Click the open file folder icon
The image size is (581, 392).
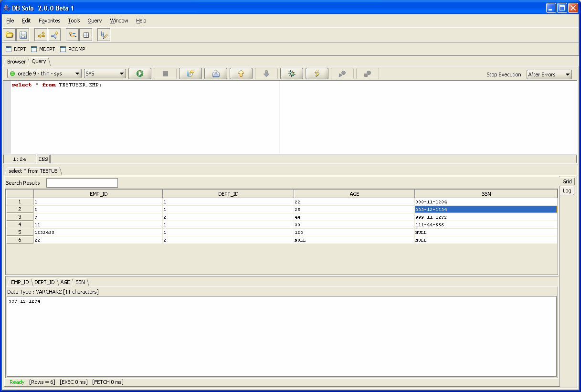pyautogui.click(x=10, y=35)
